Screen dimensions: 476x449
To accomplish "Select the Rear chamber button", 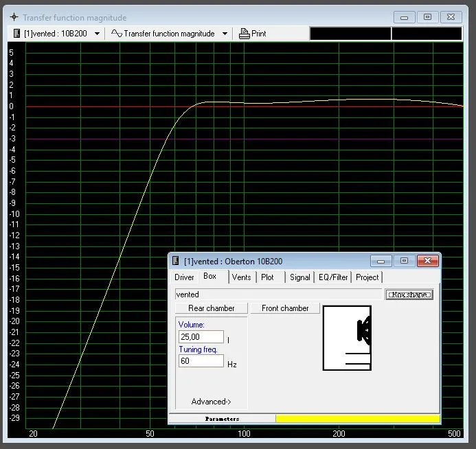I will click(x=211, y=308).
